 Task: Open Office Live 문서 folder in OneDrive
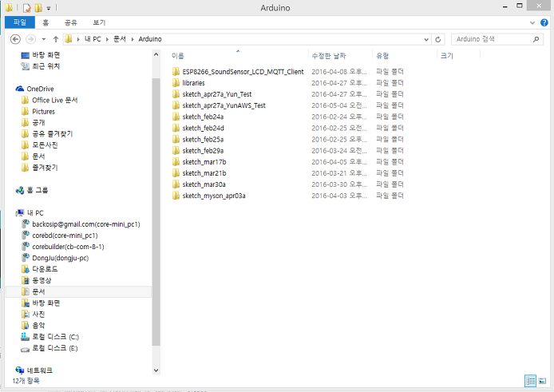tap(55, 101)
